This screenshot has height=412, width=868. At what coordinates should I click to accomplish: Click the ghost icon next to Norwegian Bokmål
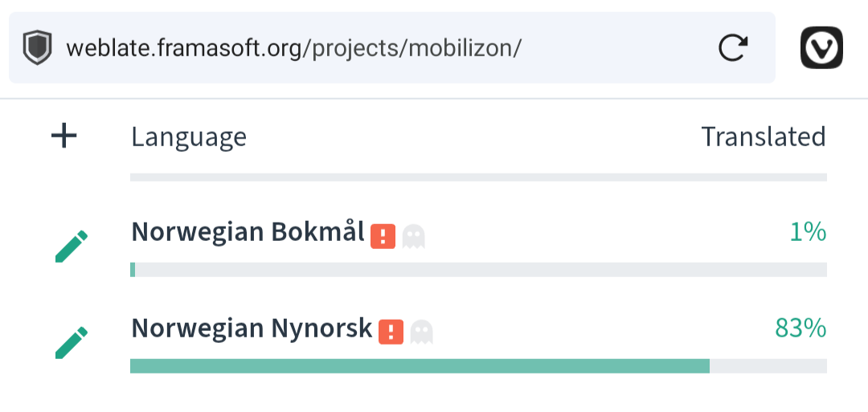pyautogui.click(x=414, y=236)
